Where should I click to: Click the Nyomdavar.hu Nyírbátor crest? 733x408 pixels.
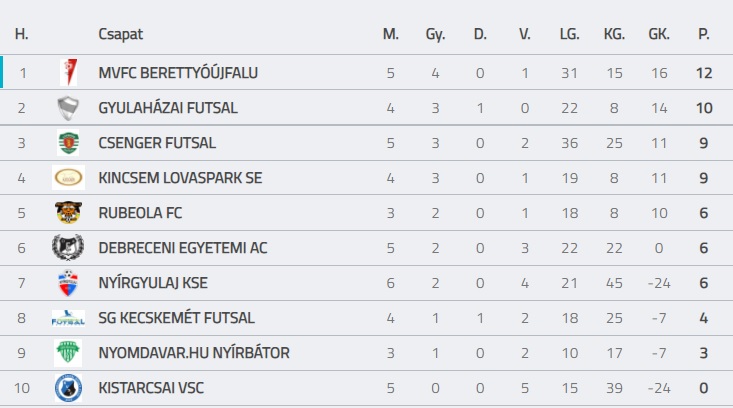pyautogui.click(x=68, y=353)
